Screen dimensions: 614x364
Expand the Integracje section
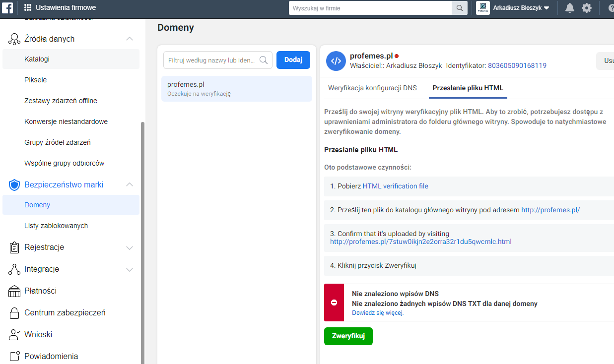[130, 269]
